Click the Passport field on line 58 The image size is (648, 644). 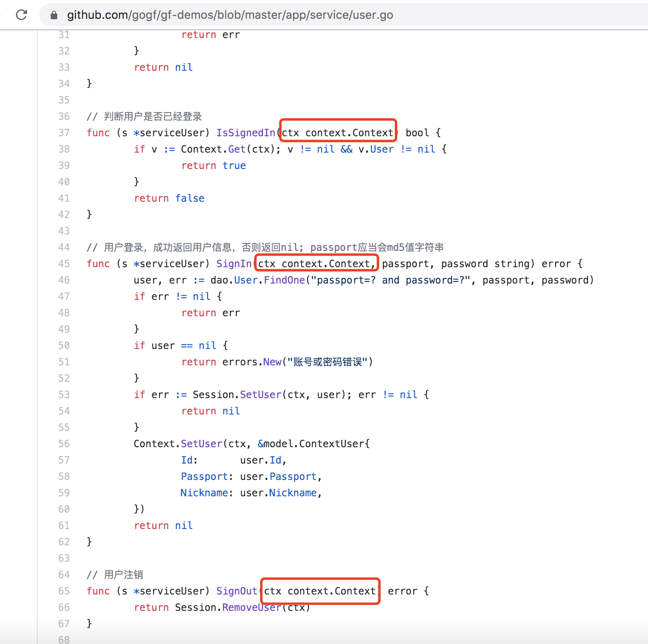pos(204,477)
